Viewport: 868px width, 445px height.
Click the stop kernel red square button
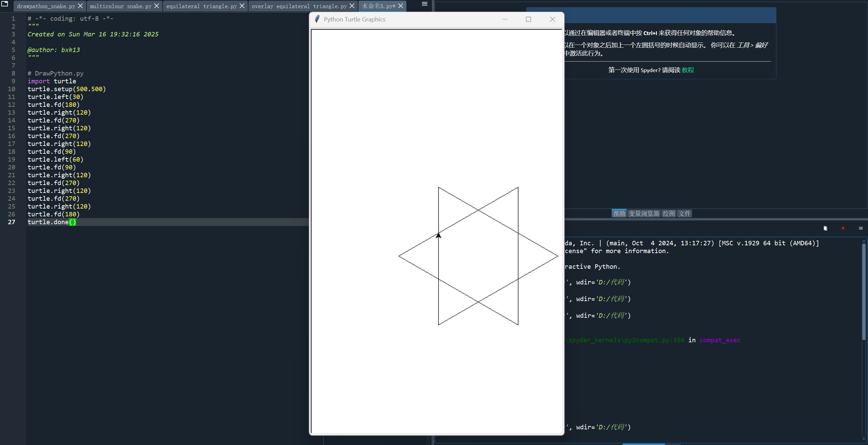(x=843, y=228)
